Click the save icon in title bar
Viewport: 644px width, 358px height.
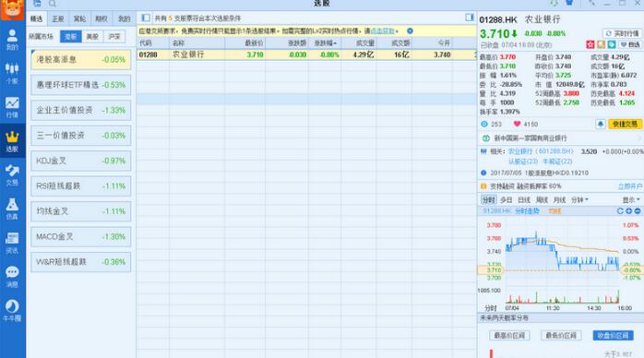(37, 4)
